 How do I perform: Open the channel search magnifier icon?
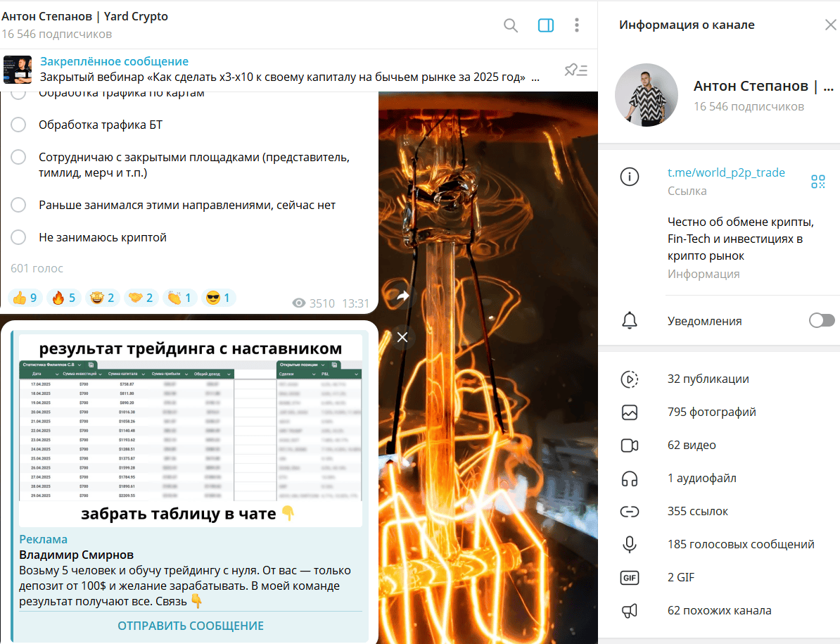[511, 25]
